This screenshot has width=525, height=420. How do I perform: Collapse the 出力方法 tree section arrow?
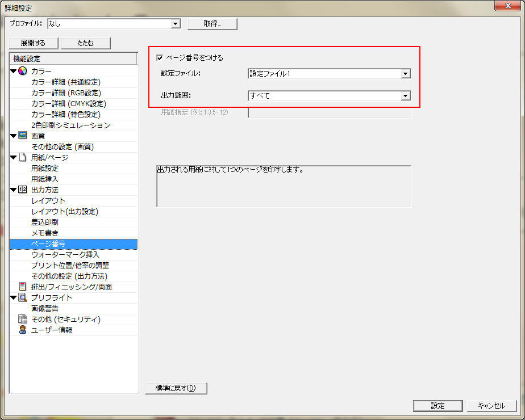coord(14,190)
